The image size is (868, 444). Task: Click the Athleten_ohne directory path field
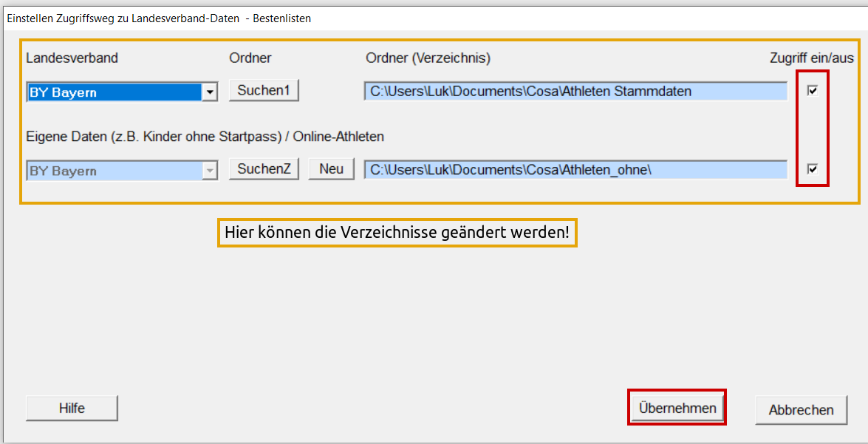(x=575, y=170)
